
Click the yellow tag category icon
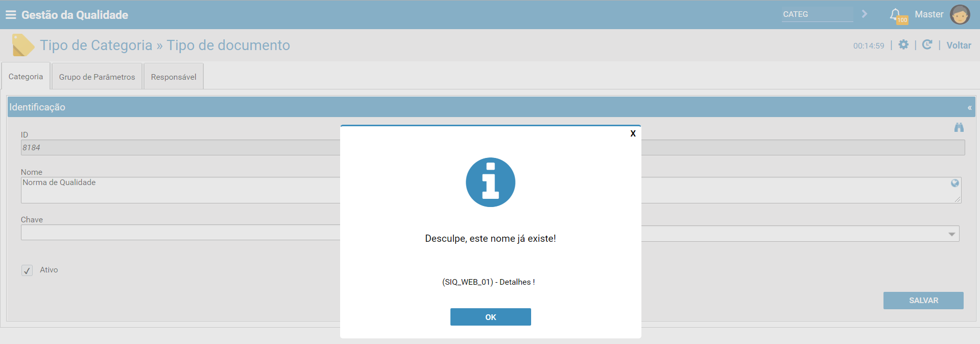[x=23, y=45]
